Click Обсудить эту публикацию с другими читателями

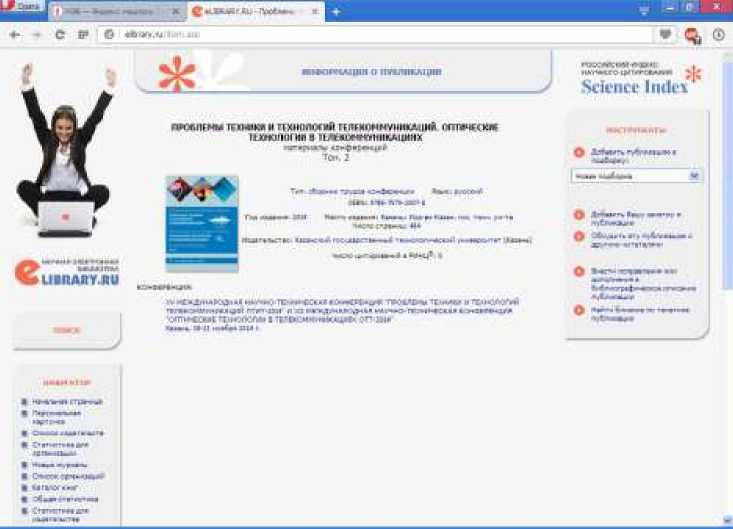(x=641, y=240)
